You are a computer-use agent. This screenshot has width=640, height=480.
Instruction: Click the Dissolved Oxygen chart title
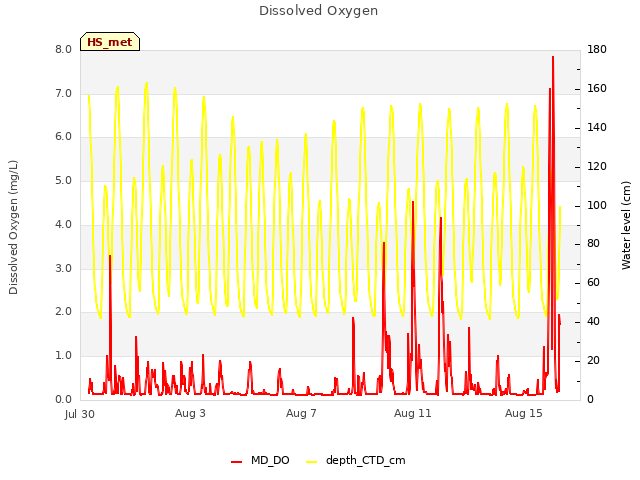318,11
